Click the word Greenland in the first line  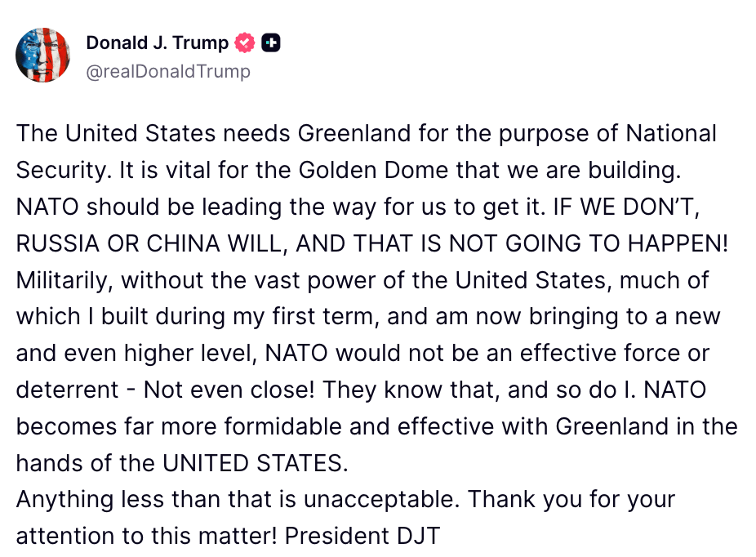(x=354, y=134)
